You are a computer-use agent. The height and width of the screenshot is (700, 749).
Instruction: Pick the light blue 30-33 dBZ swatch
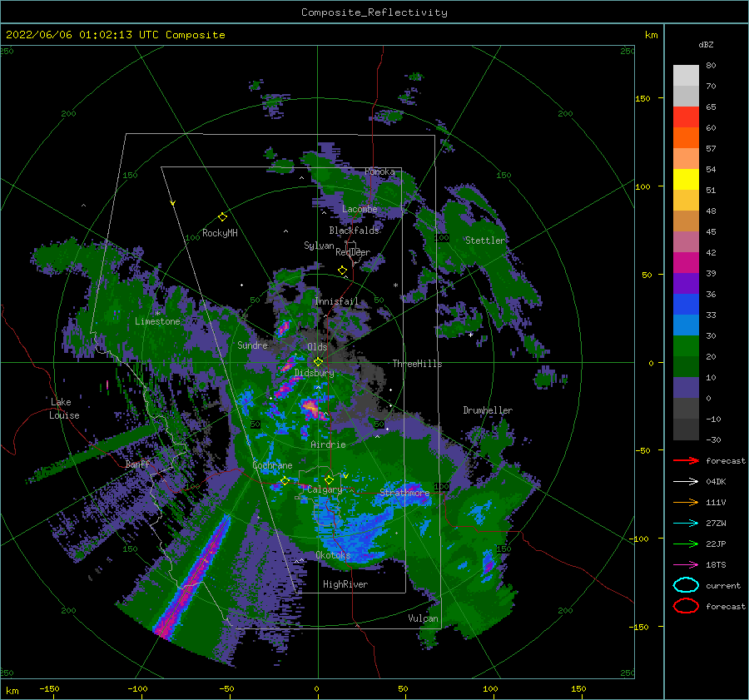pyautogui.click(x=686, y=325)
